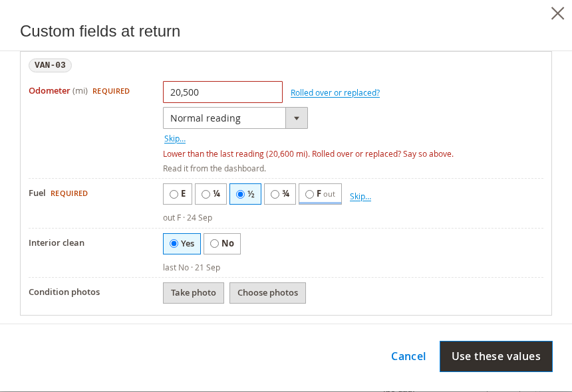Confirm with Use these values button

tap(496, 356)
